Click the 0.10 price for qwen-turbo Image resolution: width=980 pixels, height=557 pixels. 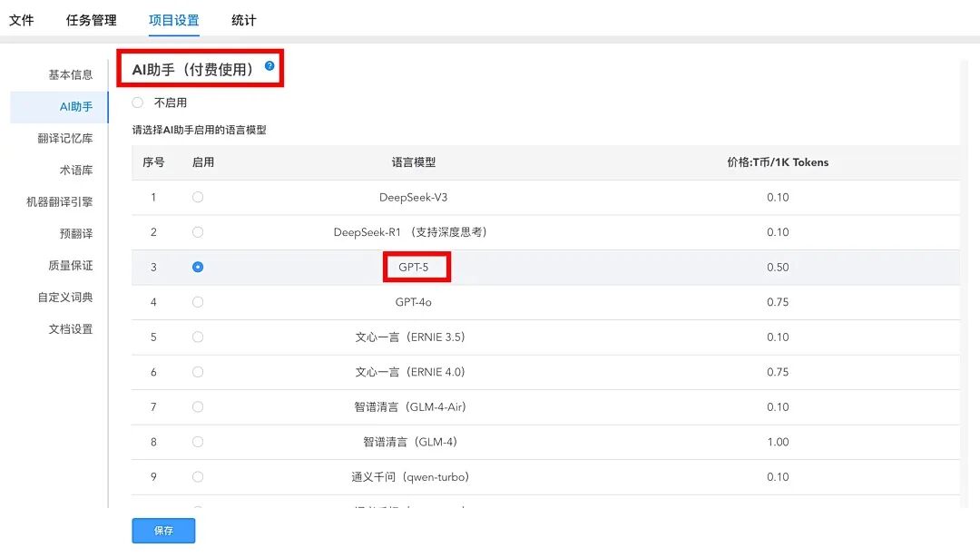778,477
